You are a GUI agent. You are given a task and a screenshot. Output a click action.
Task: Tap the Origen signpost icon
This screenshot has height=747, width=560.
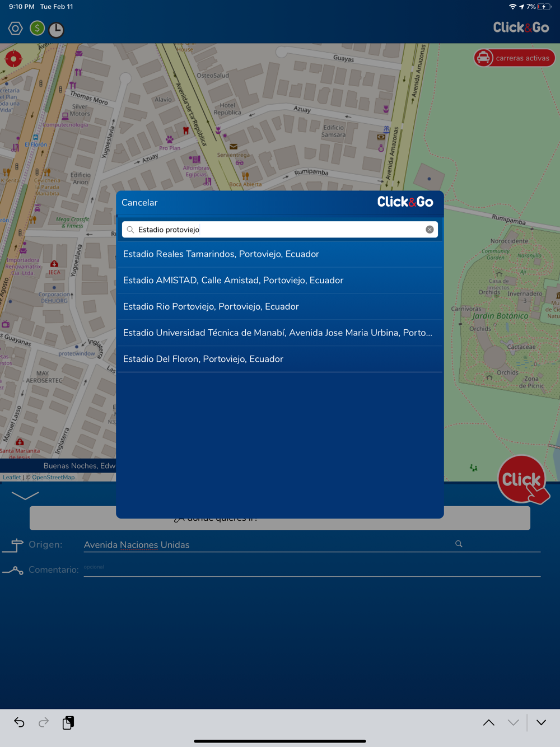(13, 545)
